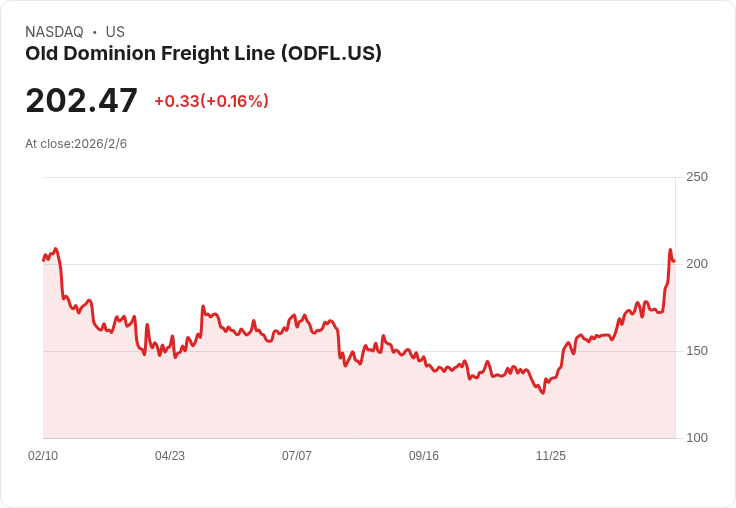The image size is (736, 508).
Task: Click the 202.47 closing price
Action: [81, 101]
